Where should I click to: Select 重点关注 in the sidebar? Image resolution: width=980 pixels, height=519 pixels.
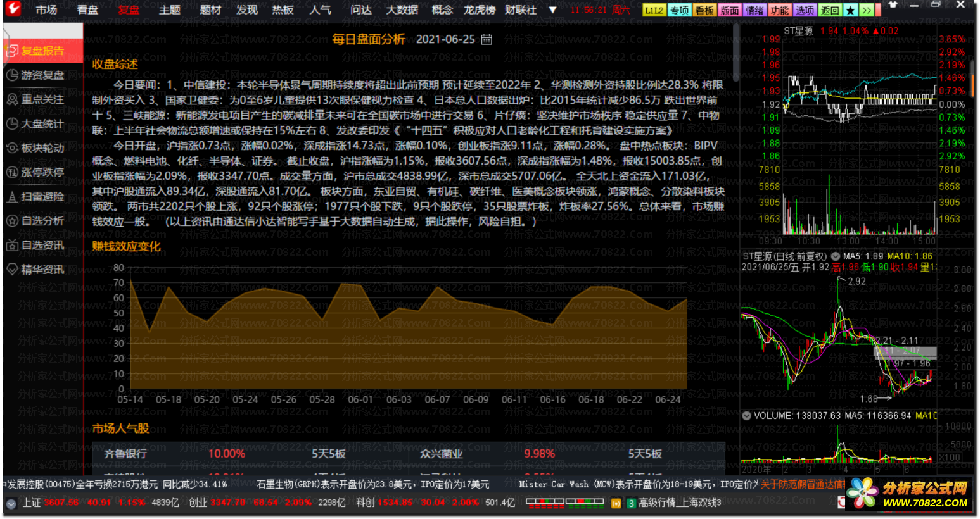tap(42, 99)
